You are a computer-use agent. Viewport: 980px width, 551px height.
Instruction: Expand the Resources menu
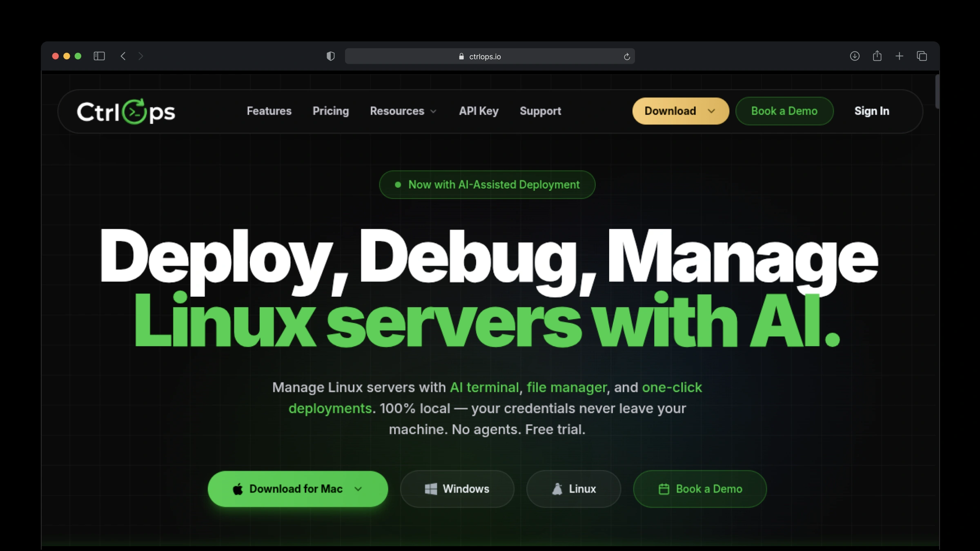(403, 111)
